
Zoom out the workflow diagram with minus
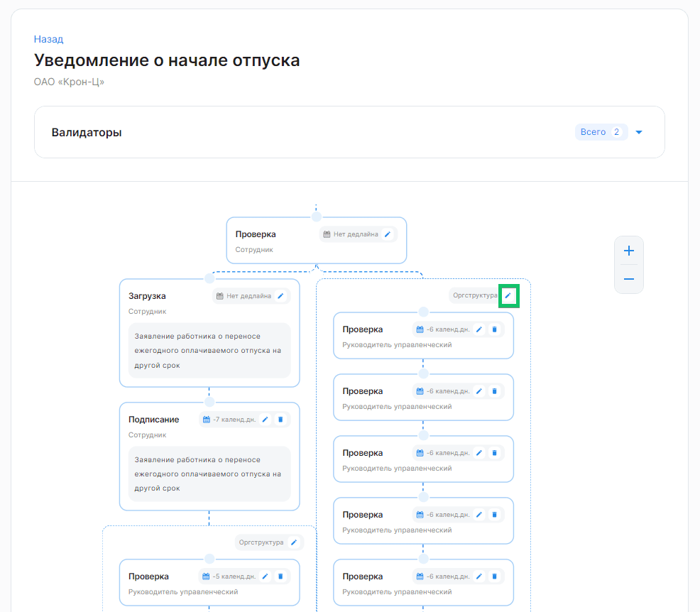click(x=628, y=279)
